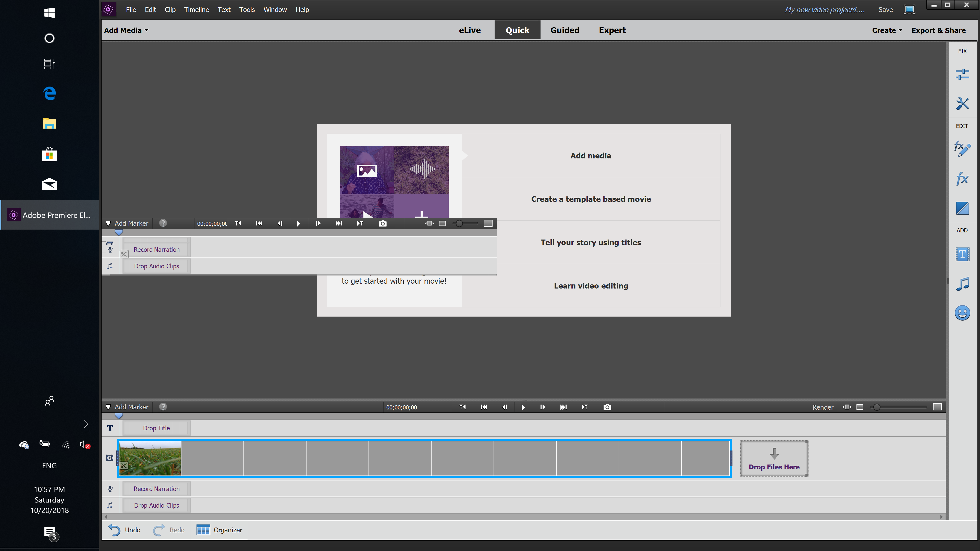The image size is (980, 551).
Task: Switch to the Guided tab
Action: pos(565,30)
